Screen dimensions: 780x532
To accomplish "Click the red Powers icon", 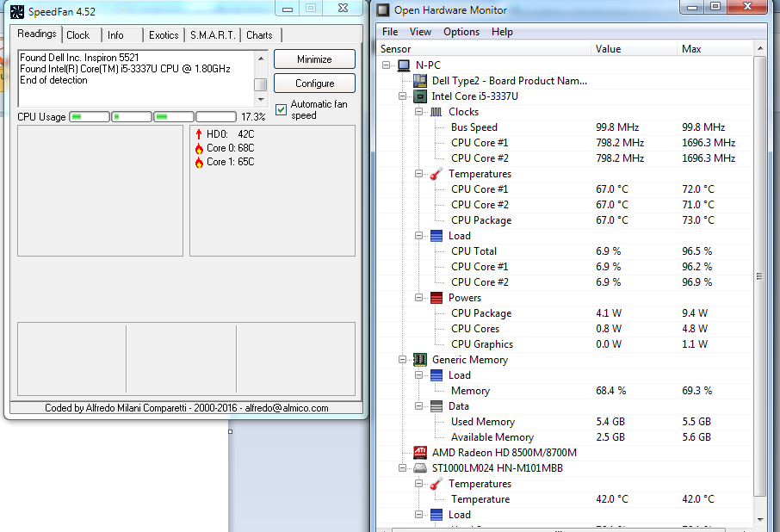I will point(436,298).
